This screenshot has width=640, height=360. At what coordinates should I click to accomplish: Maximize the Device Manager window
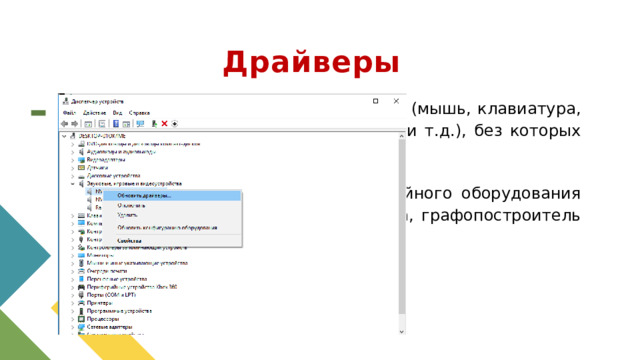(x=376, y=101)
